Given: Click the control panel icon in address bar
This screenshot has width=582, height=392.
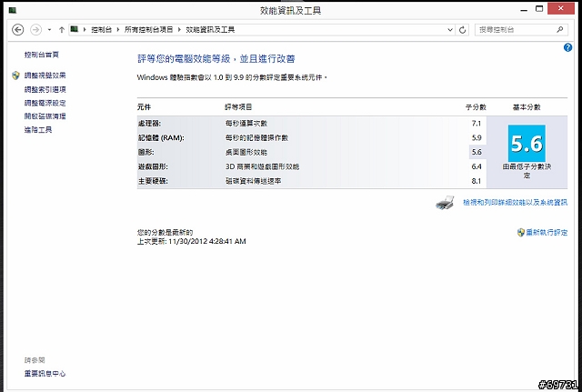Looking at the screenshot, I should click(x=75, y=29).
